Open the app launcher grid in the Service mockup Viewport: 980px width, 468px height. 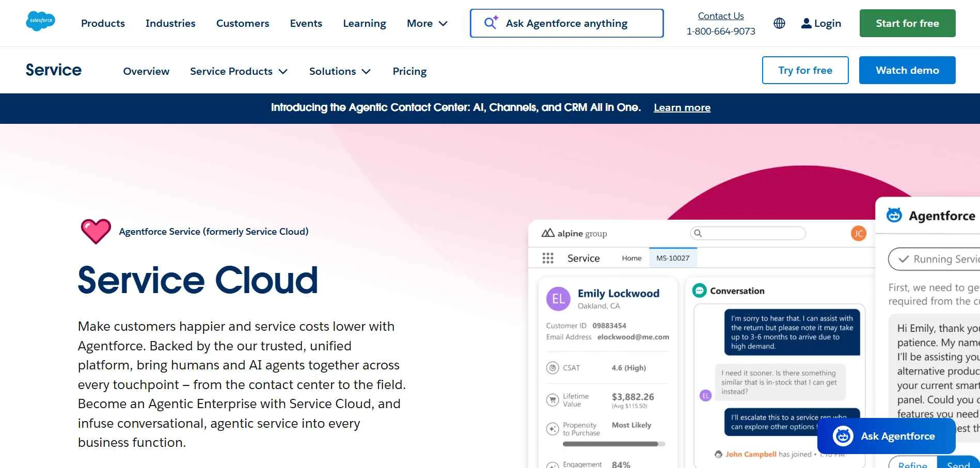click(548, 258)
